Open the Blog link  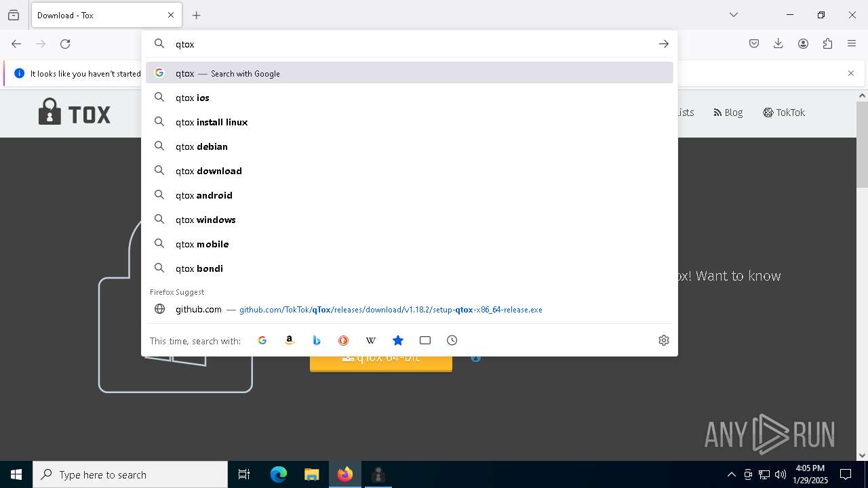728,113
